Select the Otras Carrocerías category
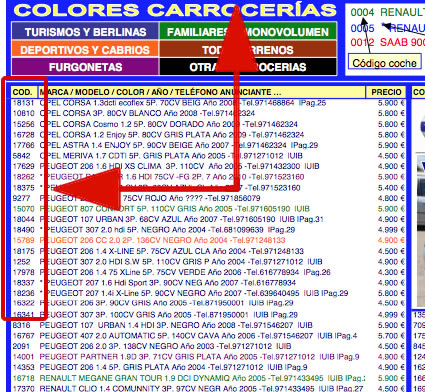 tap(248, 67)
